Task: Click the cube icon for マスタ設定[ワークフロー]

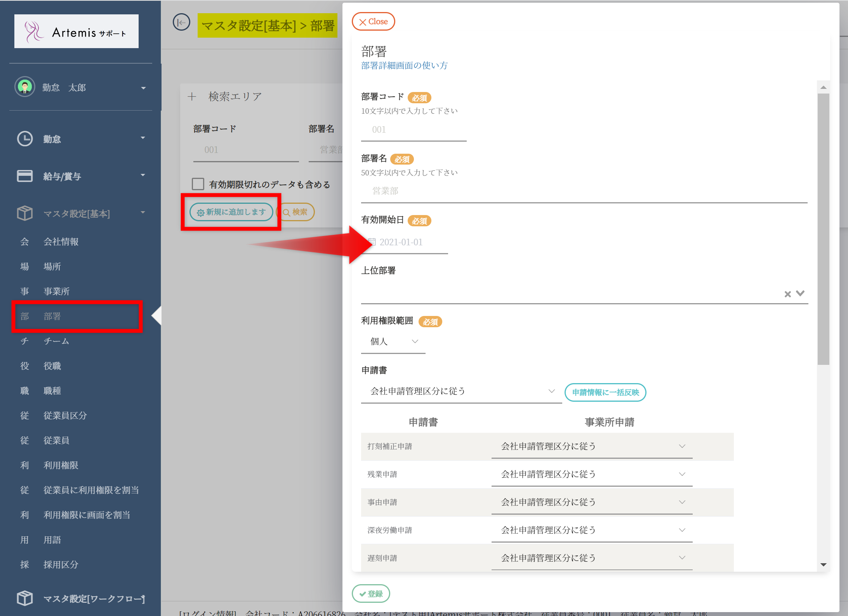Action: click(x=25, y=598)
